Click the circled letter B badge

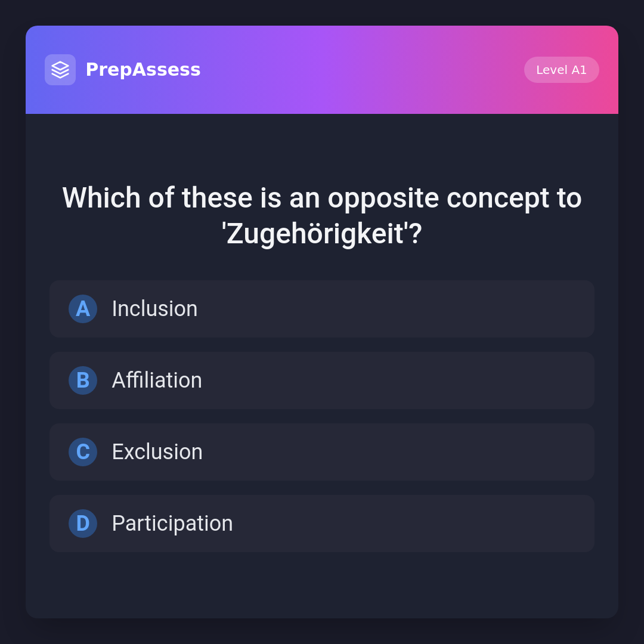(83, 380)
